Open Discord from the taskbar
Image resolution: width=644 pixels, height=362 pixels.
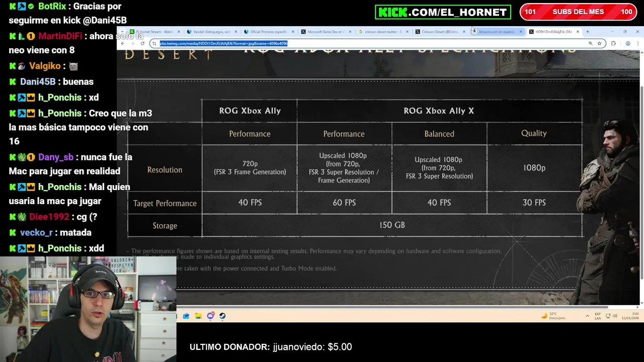[210, 316]
